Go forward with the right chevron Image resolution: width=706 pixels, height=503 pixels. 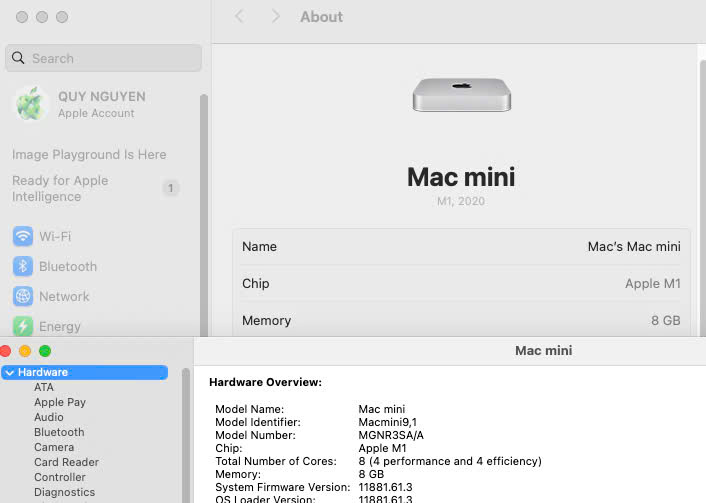tap(276, 17)
